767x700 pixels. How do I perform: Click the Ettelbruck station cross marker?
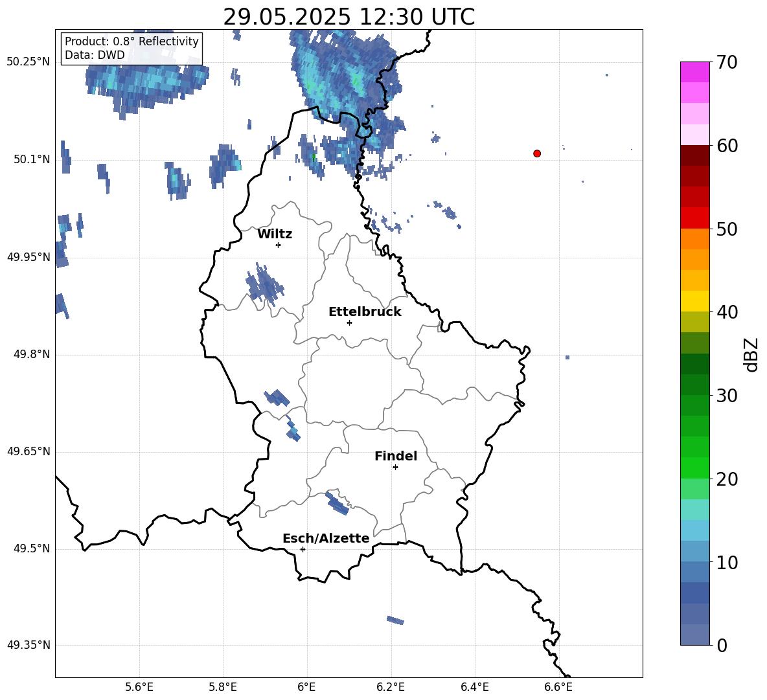pyautogui.click(x=349, y=322)
